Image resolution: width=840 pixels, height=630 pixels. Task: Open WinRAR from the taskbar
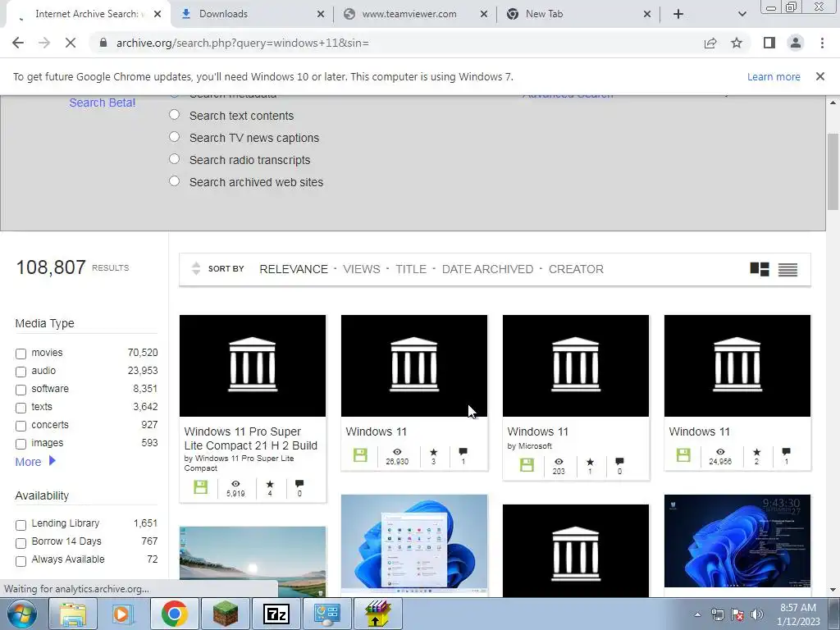pos(377,614)
